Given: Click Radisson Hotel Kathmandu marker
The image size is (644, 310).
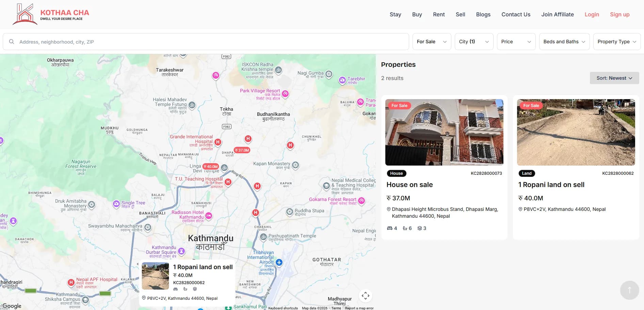Looking at the screenshot, I should [x=209, y=216].
